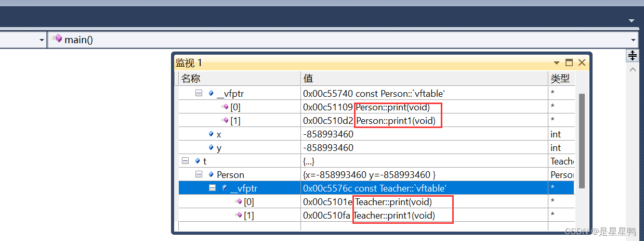Close the Watch 1 panel
The width and height of the screenshot is (644, 241).
[582, 62]
